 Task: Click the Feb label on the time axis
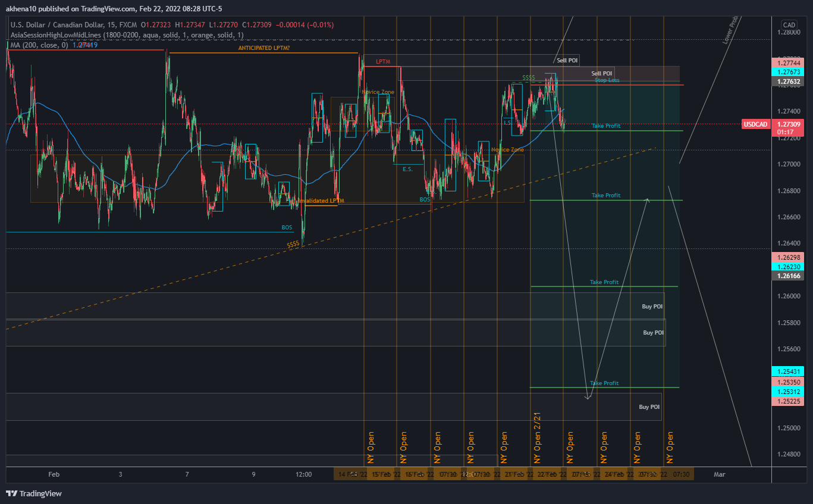pyautogui.click(x=54, y=474)
